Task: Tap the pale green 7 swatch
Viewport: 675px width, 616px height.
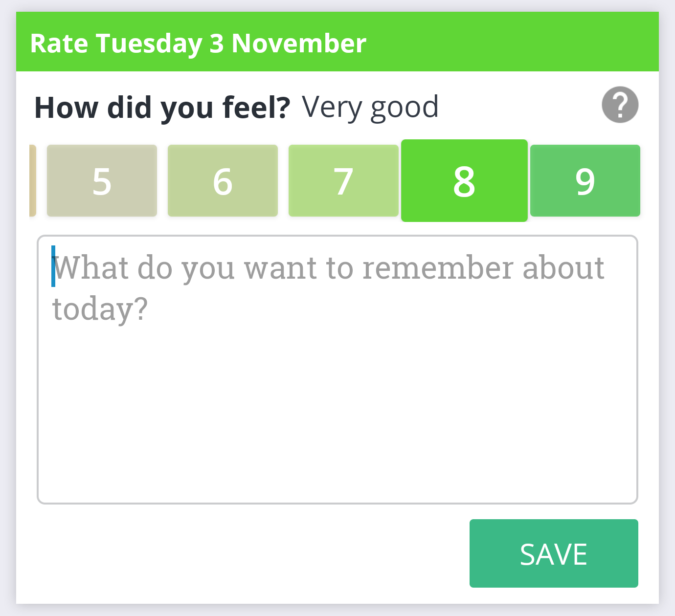Action: pyautogui.click(x=343, y=180)
